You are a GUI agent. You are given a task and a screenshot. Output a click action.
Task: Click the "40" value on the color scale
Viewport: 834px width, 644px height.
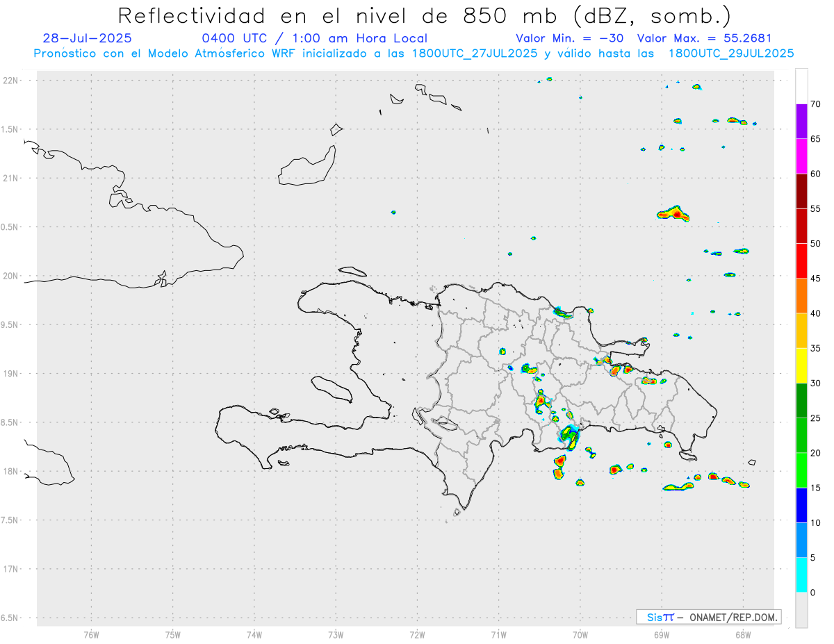point(816,313)
